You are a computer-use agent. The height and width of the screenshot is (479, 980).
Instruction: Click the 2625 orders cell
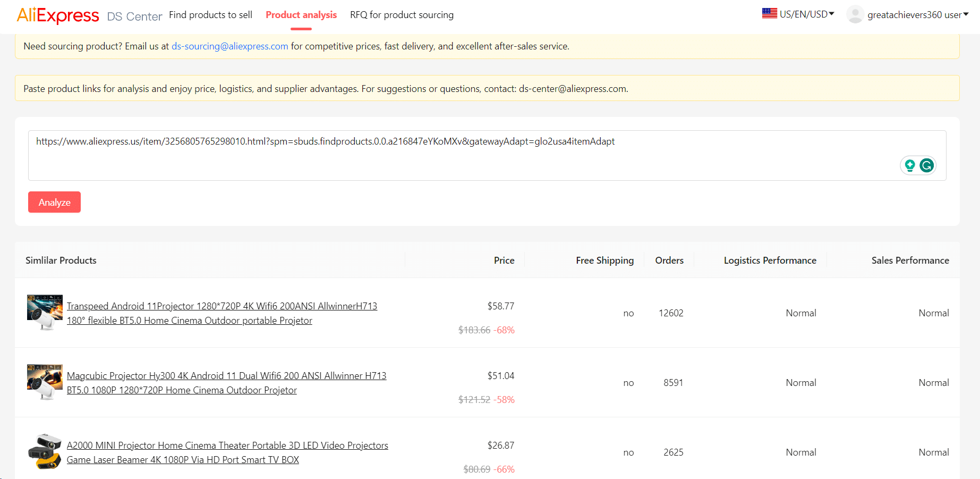click(673, 452)
